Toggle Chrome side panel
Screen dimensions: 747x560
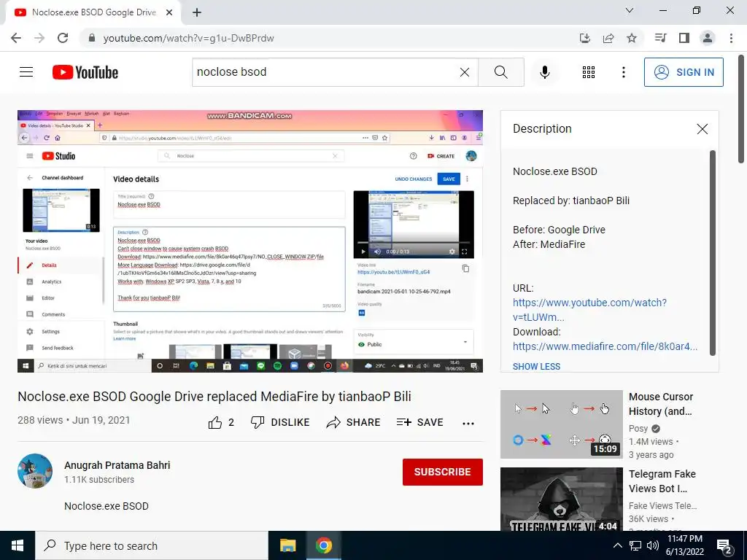(x=684, y=38)
